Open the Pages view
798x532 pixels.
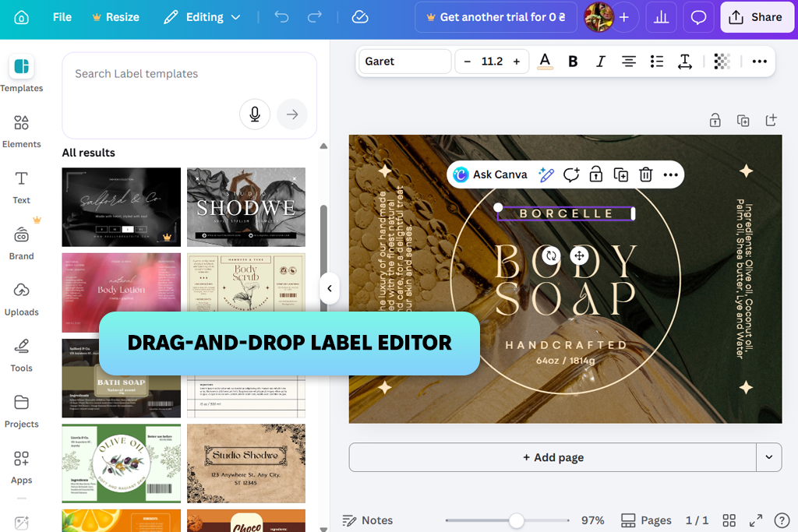pos(646,520)
